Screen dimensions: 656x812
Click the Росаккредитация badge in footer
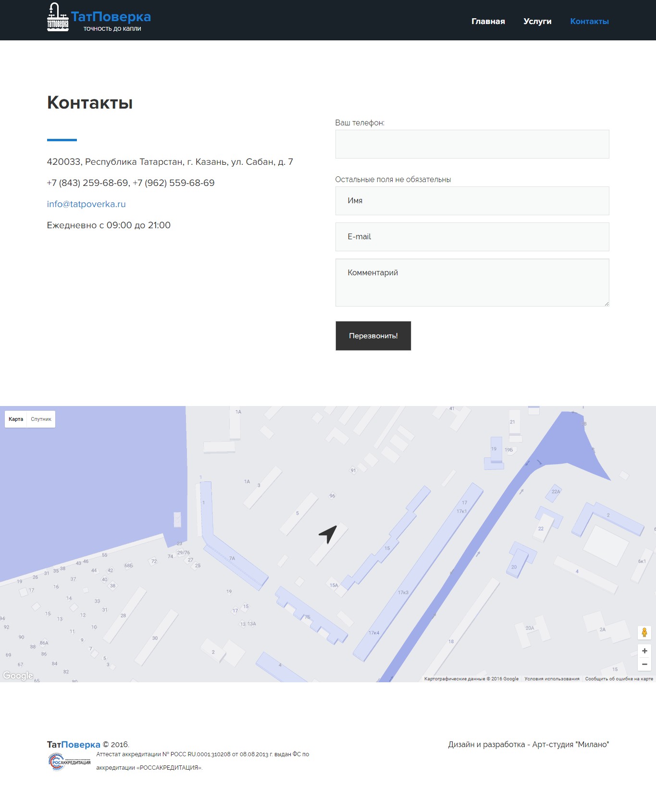tap(70, 762)
